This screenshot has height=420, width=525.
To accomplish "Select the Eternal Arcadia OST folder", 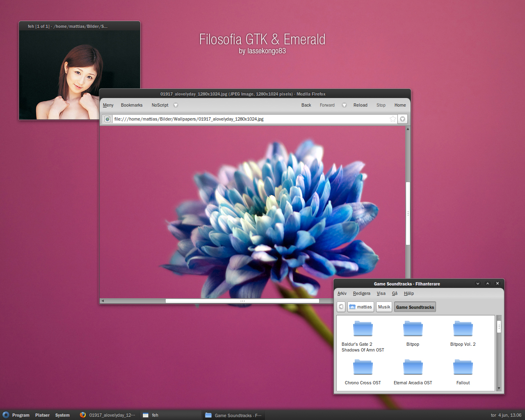I will point(413,372).
